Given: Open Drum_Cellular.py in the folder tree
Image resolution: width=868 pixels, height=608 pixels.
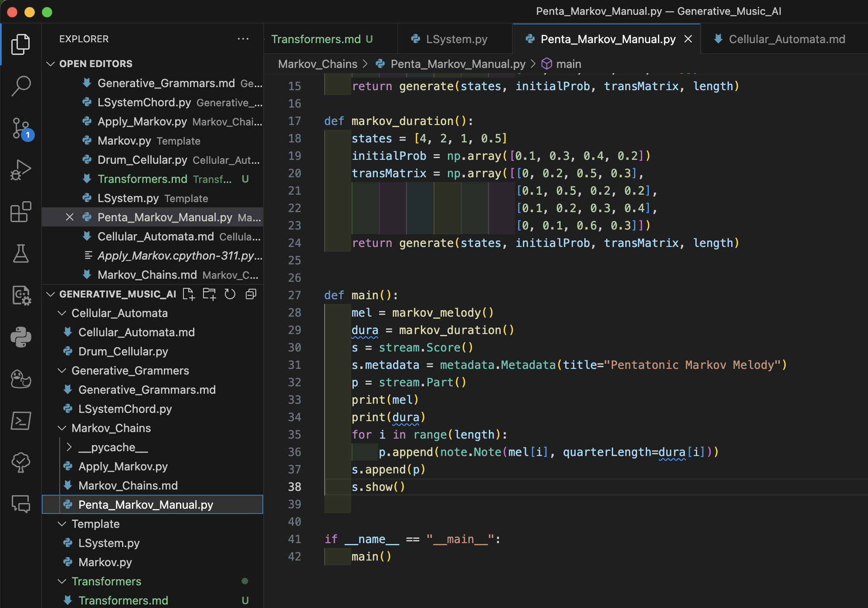Looking at the screenshot, I should 153,351.
